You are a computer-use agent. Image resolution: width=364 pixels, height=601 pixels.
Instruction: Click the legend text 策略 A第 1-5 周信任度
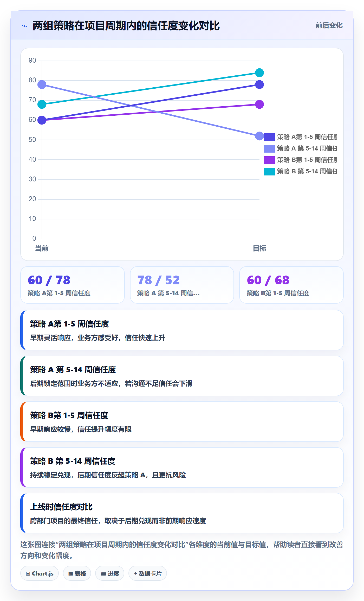point(307,137)
